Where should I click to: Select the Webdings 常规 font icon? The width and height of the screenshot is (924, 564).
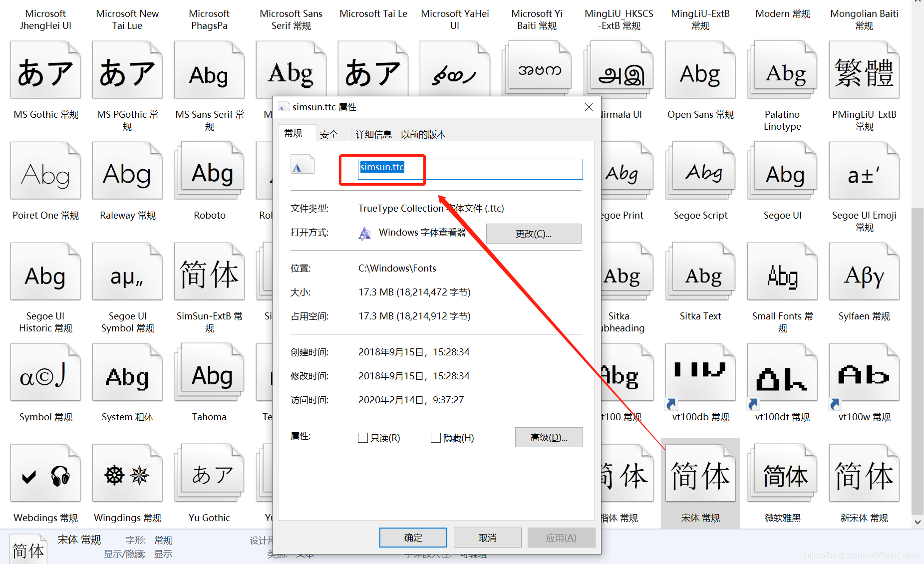click(x=45, y=472)
